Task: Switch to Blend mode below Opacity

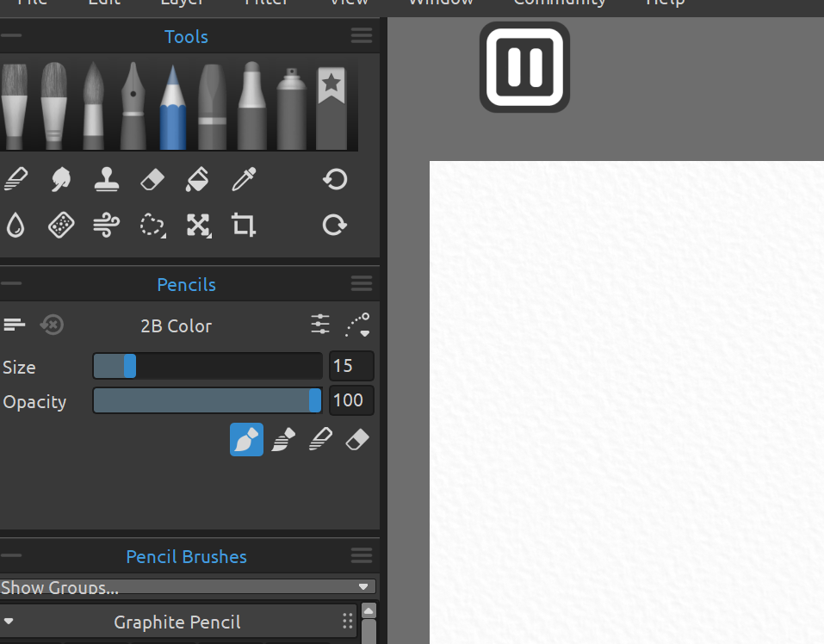Action: pos(320,439)
